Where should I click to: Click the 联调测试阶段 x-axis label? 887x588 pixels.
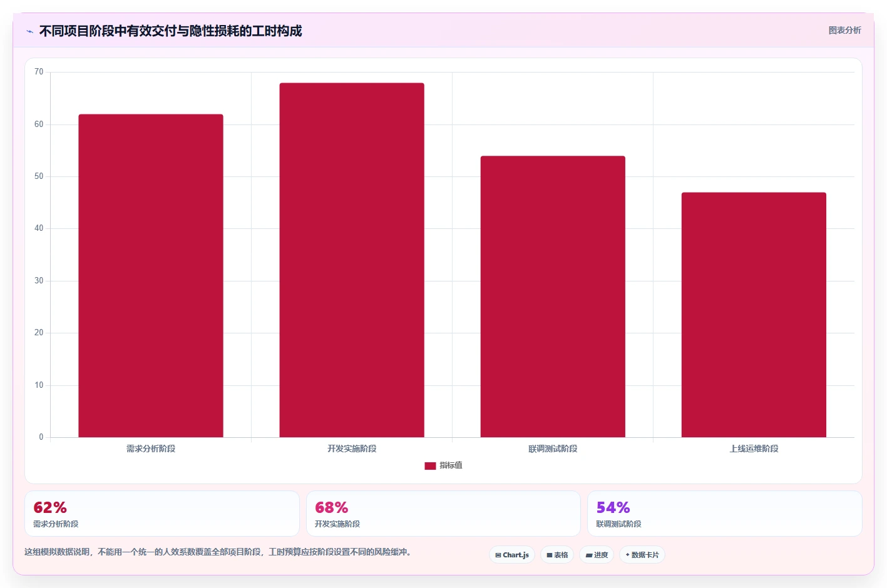coord(553,449)
